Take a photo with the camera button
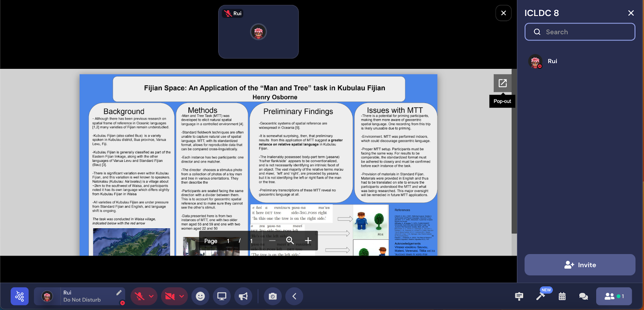 [272, 296]
